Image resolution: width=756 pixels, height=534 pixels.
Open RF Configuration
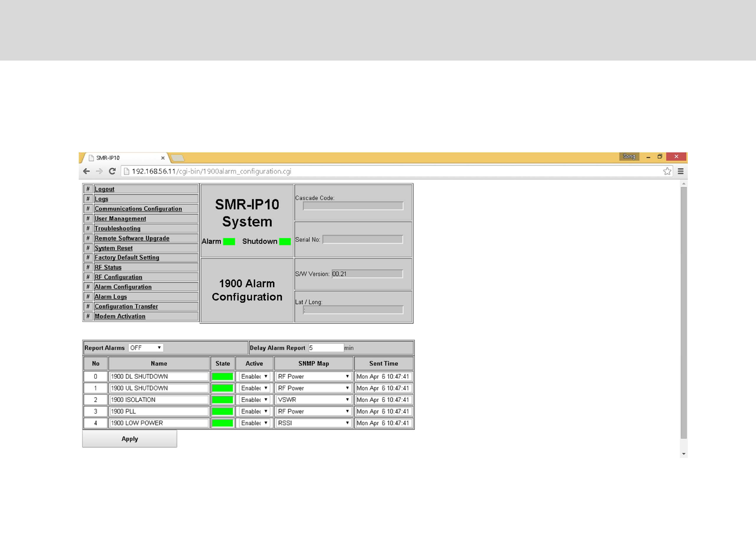[x=118, y=277]
